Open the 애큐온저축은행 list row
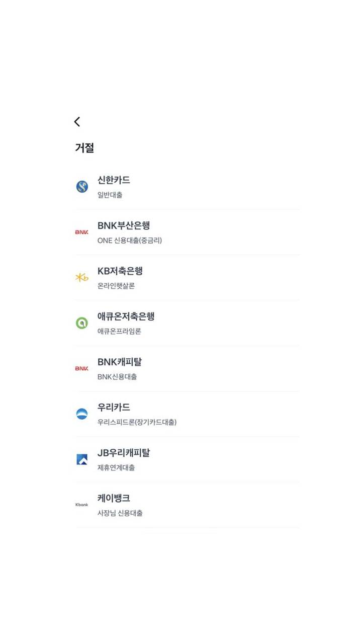 coord(187,323)
